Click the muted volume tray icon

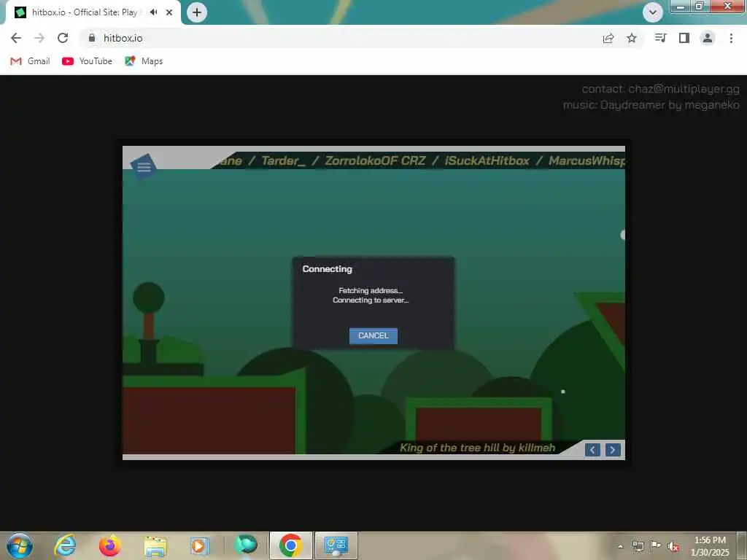[673, 547]
